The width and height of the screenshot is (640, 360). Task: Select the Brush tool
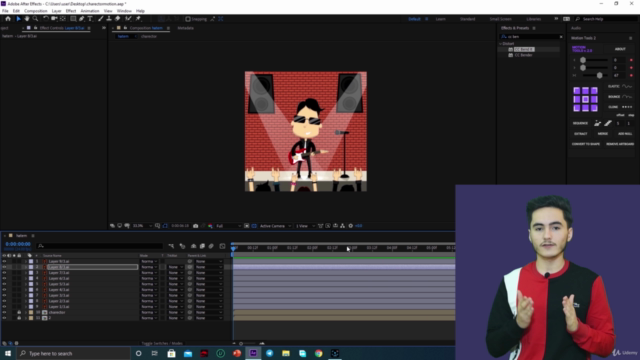(100, 19)
